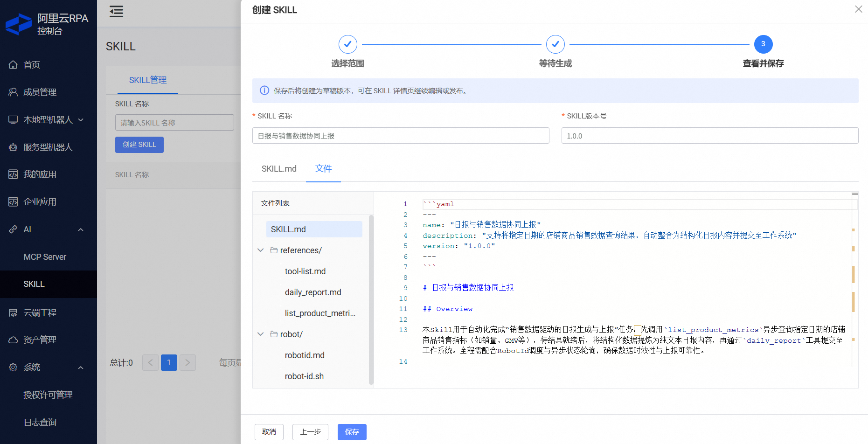Click the version "1.0.0" editor line

tap(458, 246)
